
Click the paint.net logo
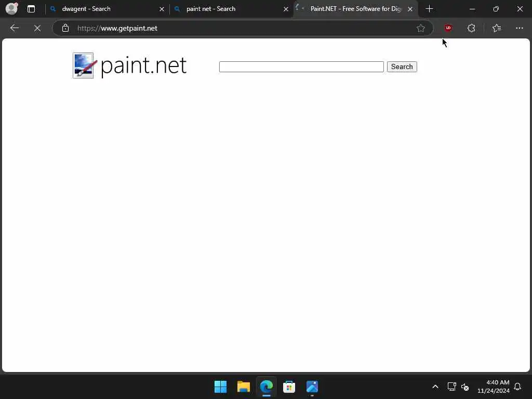129,65
